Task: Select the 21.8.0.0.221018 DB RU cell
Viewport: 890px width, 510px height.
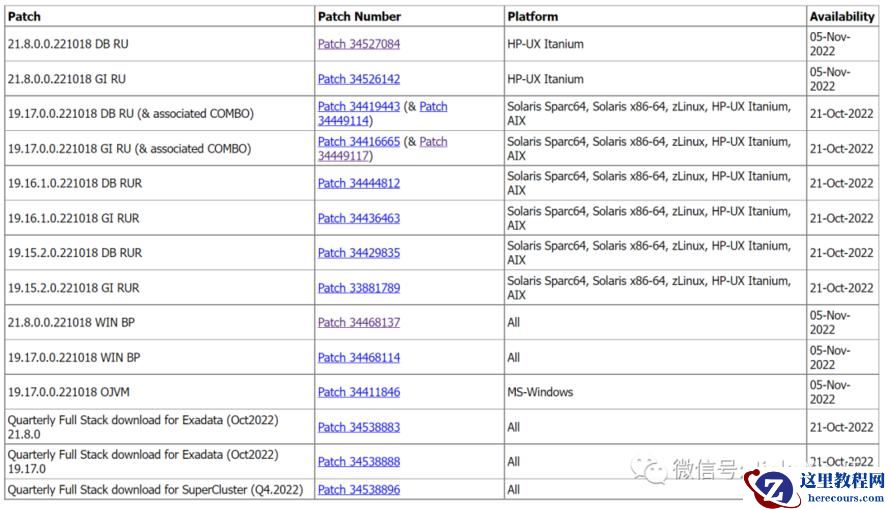Action: 159,44
